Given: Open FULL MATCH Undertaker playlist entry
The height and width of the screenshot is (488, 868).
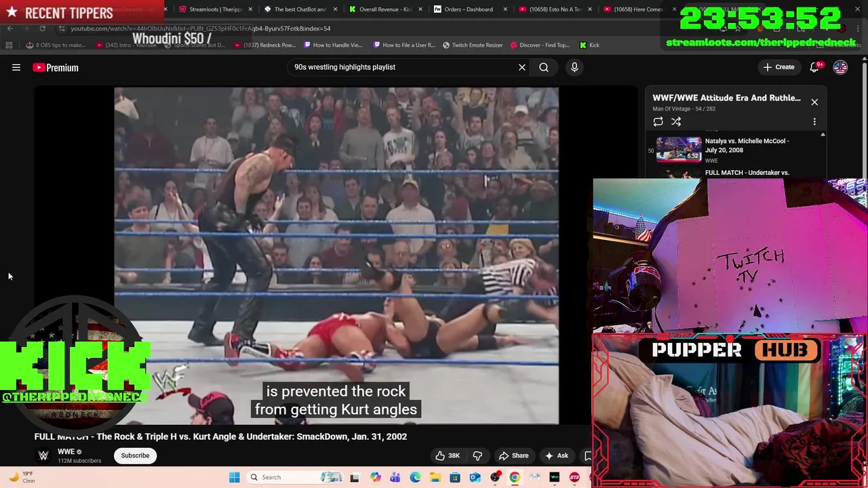Looking at the screenshot, I should tap(747, 173).
